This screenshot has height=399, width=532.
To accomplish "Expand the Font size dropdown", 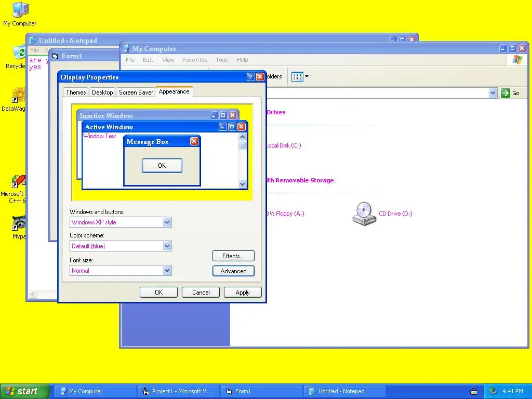I will click(x=167, y=270).
